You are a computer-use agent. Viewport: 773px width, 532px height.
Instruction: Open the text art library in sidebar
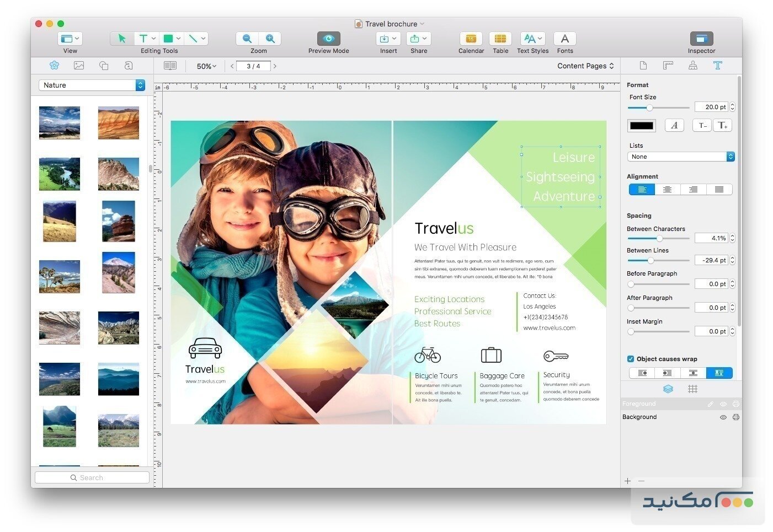click(x=129, y=65)
